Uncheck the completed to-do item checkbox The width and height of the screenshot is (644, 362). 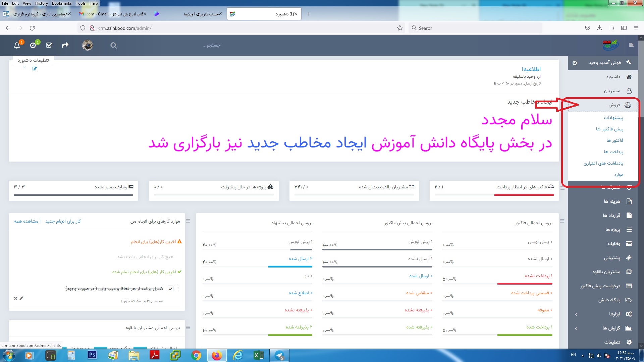[170, 289]
